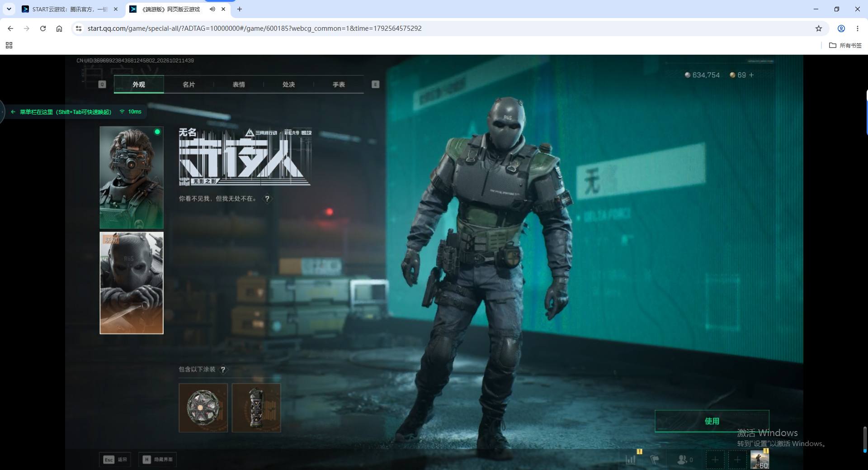
Task: View site information icon in address bar
Action: [x=79, y=28]
